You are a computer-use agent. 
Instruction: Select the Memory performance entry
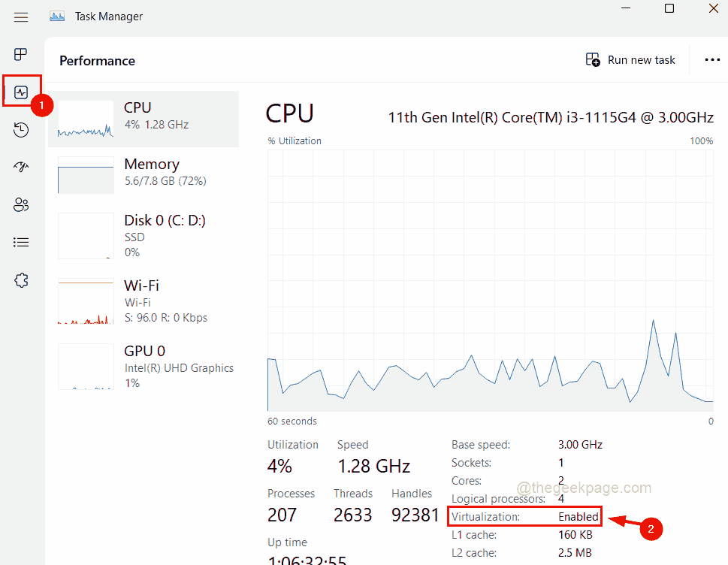click(150, 171)
